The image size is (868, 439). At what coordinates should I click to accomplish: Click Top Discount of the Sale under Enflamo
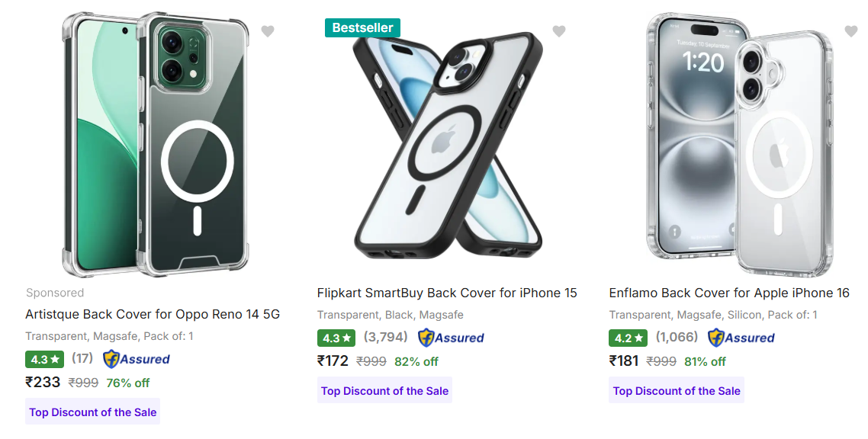(677, 391)
